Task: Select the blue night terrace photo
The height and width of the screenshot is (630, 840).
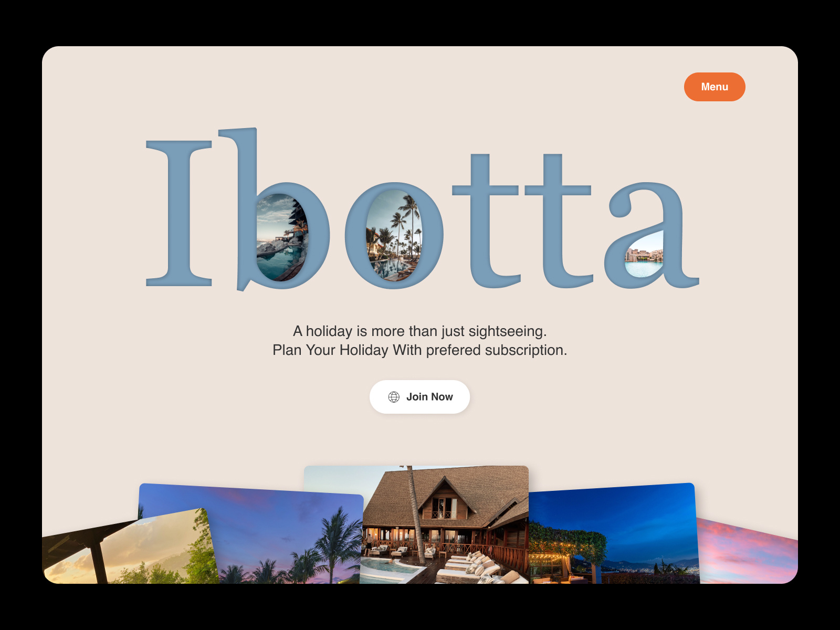Action: [x=614, y=535]
